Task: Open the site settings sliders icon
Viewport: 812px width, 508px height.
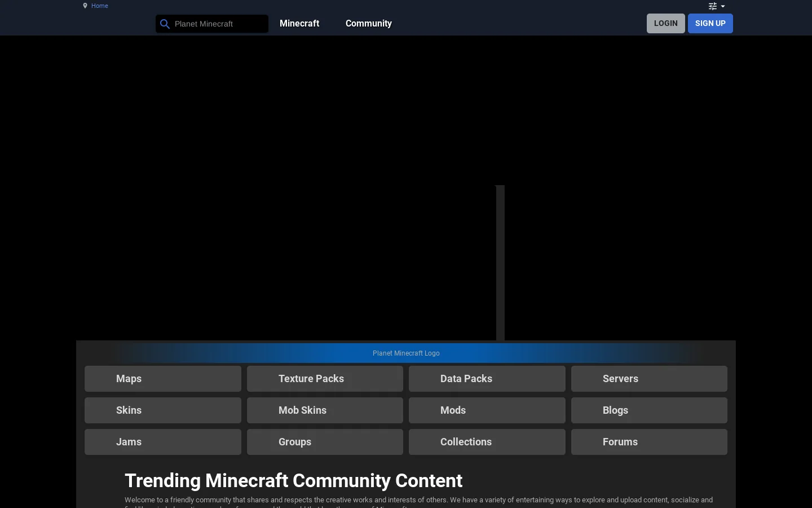Action: coord(713,6)
